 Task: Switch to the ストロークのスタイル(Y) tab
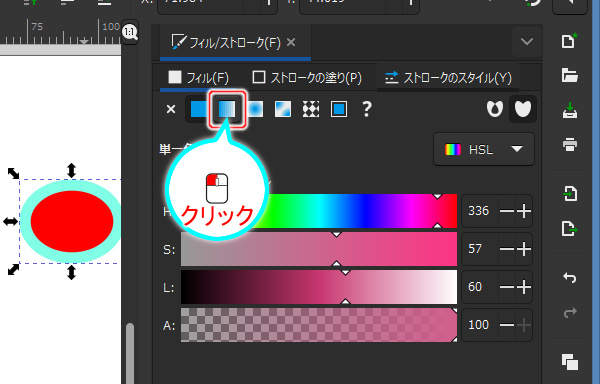[448, 78]
